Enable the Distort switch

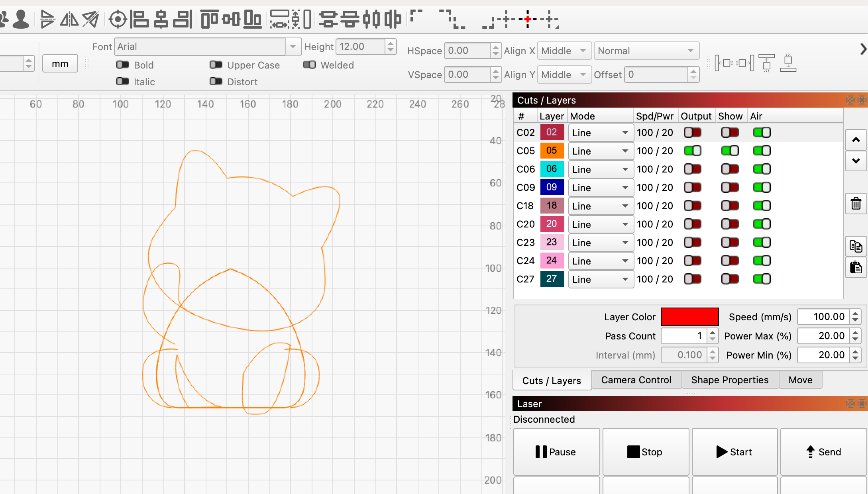(216, 81)
